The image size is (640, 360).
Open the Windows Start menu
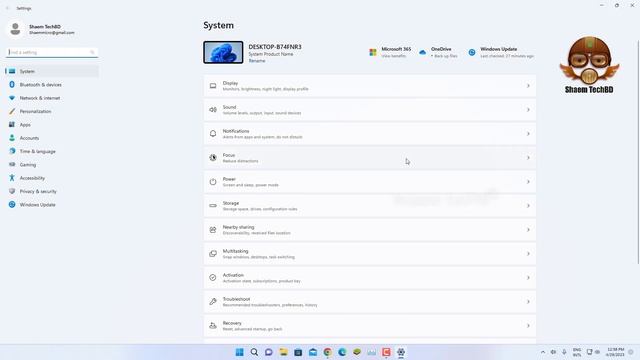240,352
